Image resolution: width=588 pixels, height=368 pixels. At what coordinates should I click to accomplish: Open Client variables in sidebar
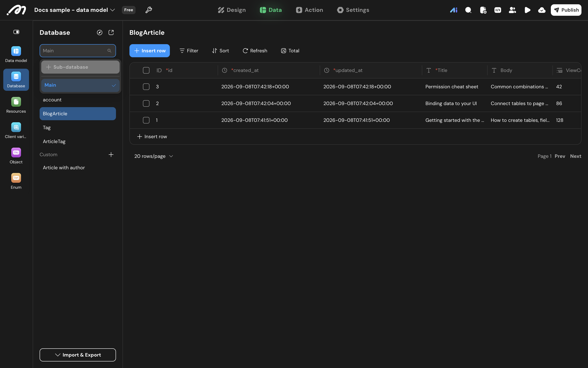pos(16,130)
